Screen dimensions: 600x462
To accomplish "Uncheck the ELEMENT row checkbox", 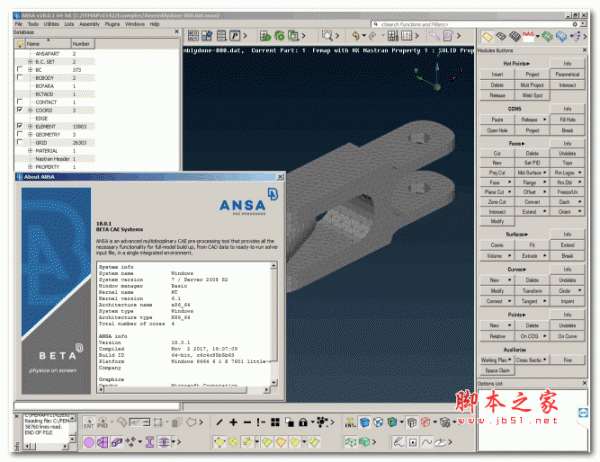I will click(20, 126).
